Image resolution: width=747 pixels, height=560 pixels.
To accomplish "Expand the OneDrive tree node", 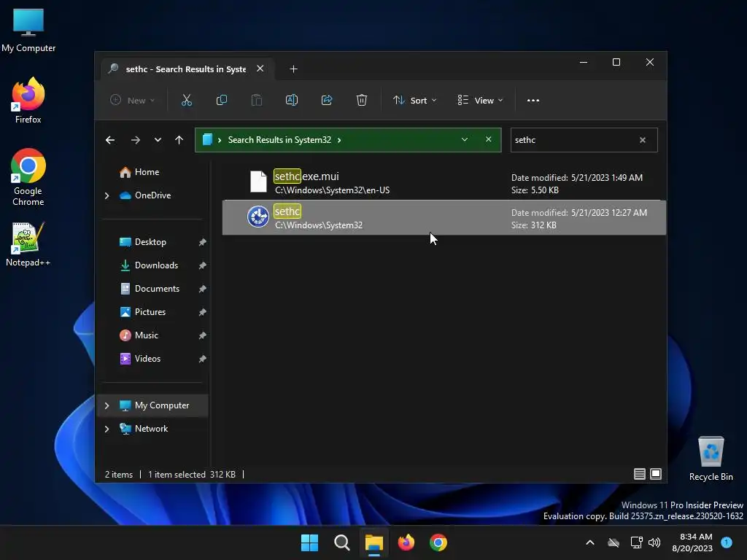I will [107, 195].
